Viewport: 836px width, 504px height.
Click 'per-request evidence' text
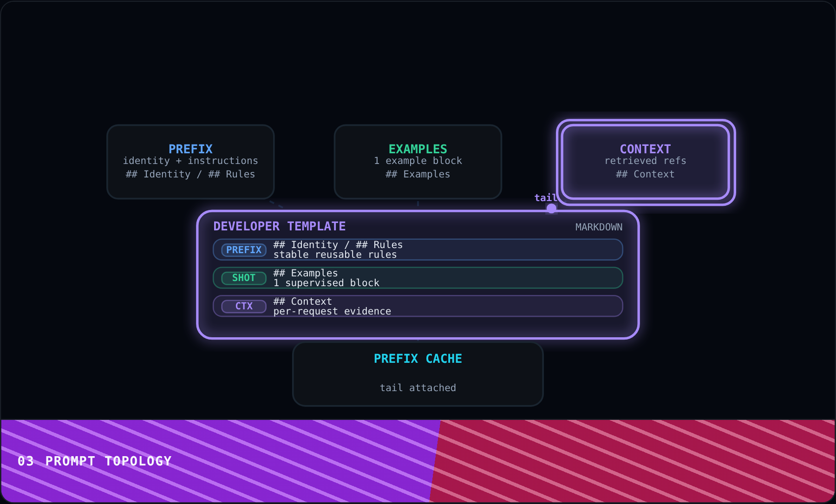point(332,311)
